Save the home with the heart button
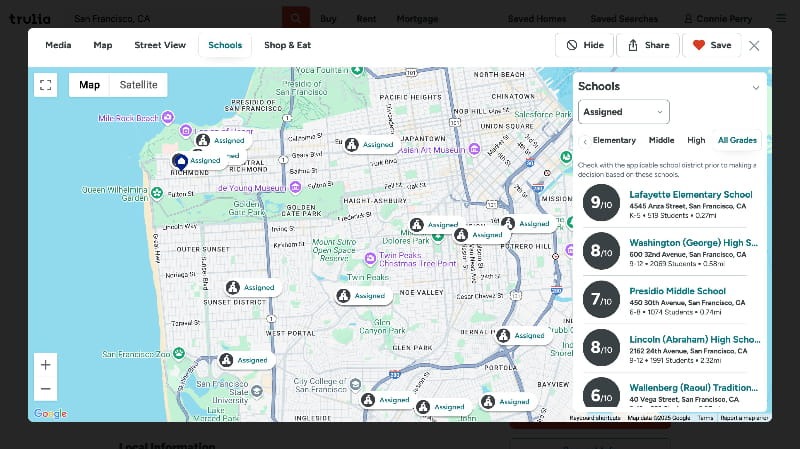This screenshot has width=800, height=449. point(712,45)
